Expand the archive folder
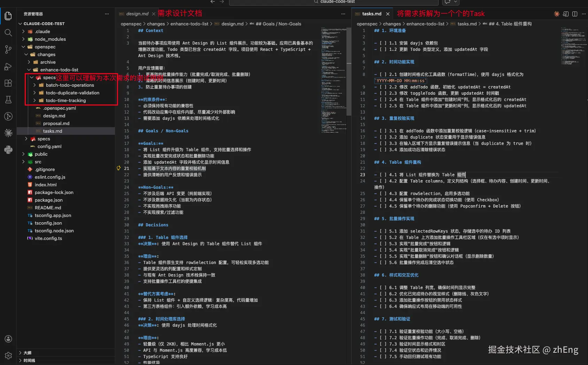588x365 pixels. click(x=48, y=62)
